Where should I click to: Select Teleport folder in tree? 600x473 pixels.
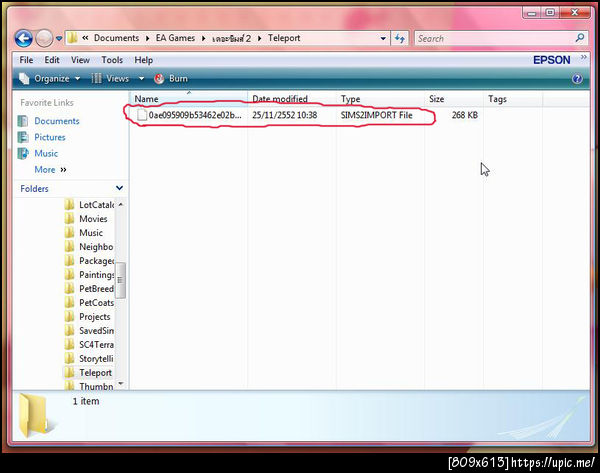[95, 373]
